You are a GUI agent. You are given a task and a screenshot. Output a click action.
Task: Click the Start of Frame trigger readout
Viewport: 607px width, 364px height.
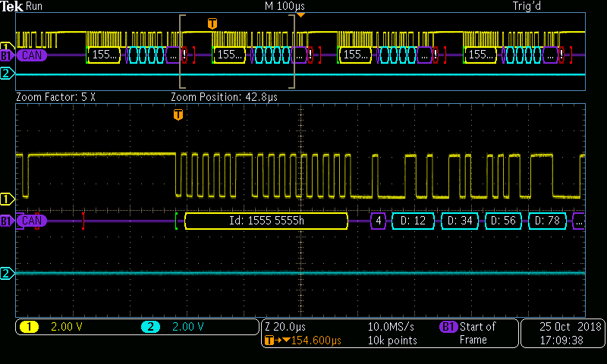tap(477, 334)
